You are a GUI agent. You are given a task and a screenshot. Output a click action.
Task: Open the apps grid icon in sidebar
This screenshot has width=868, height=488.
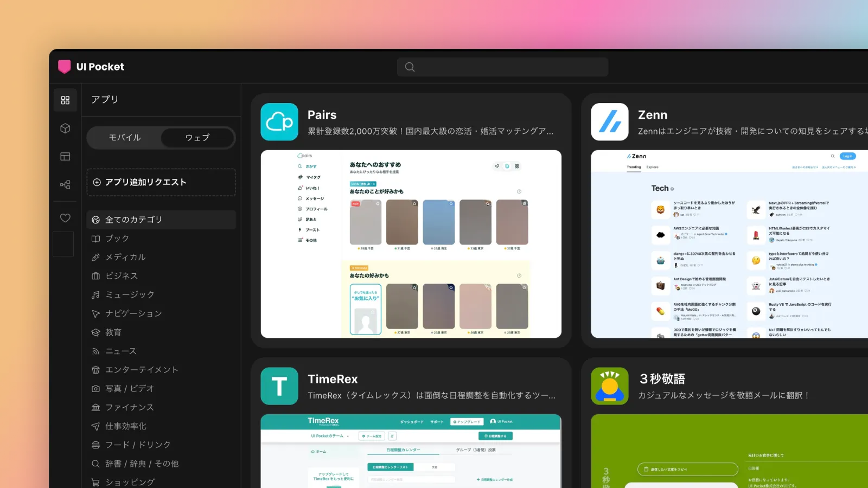[x=65, y=100]
